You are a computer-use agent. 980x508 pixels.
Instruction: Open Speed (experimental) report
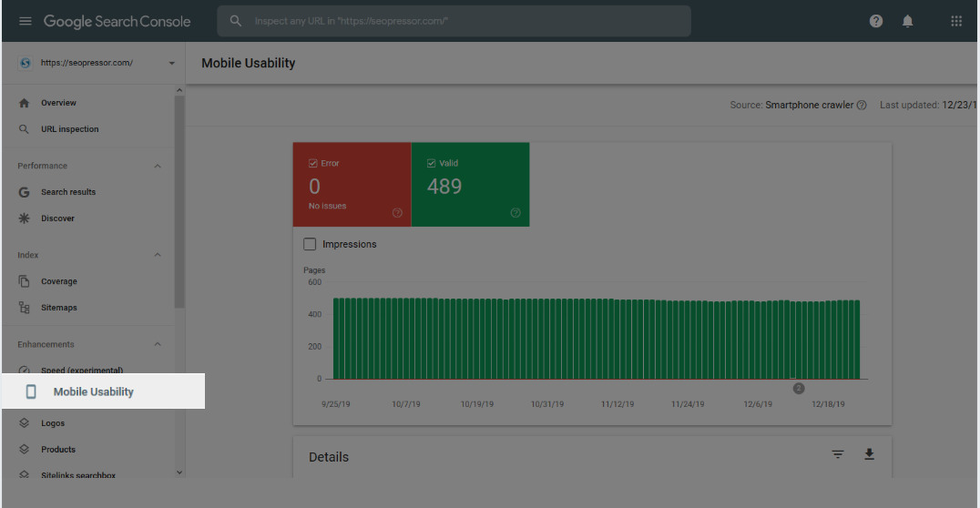click(x=82, y=370)
